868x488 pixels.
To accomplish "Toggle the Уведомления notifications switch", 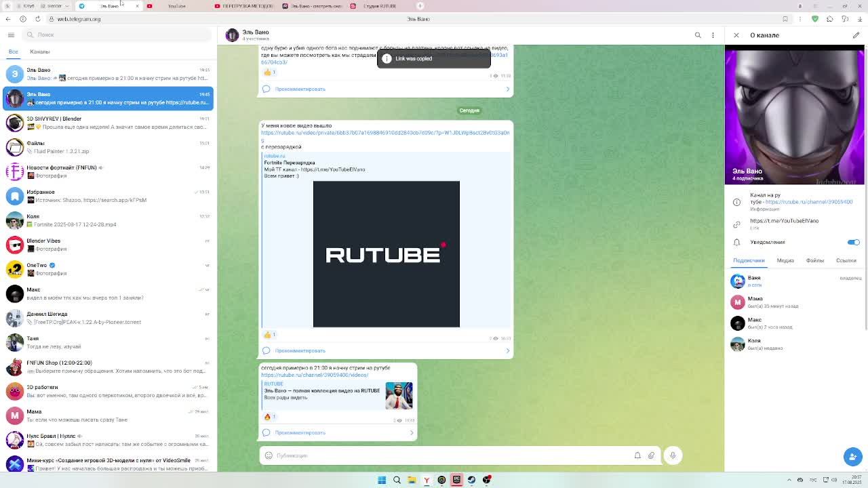I will coord(853,242).
